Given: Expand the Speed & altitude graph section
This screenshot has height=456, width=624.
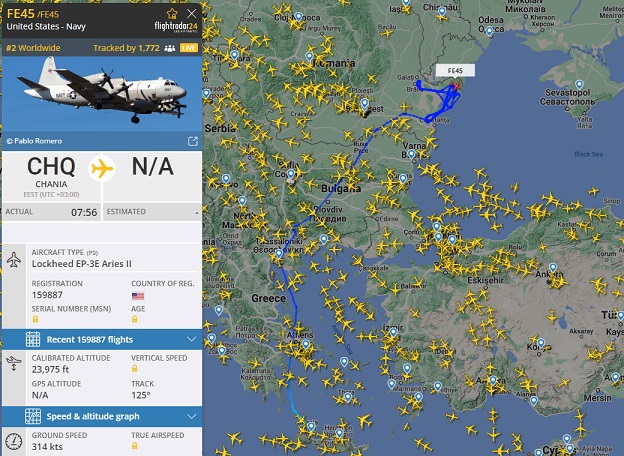Looking at the screenshot, I should [102, 416].
